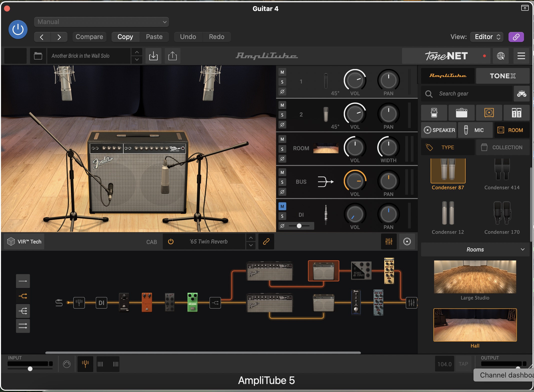Click the TAP tempo button
This screenshot has height=392, width=534.
463,364
